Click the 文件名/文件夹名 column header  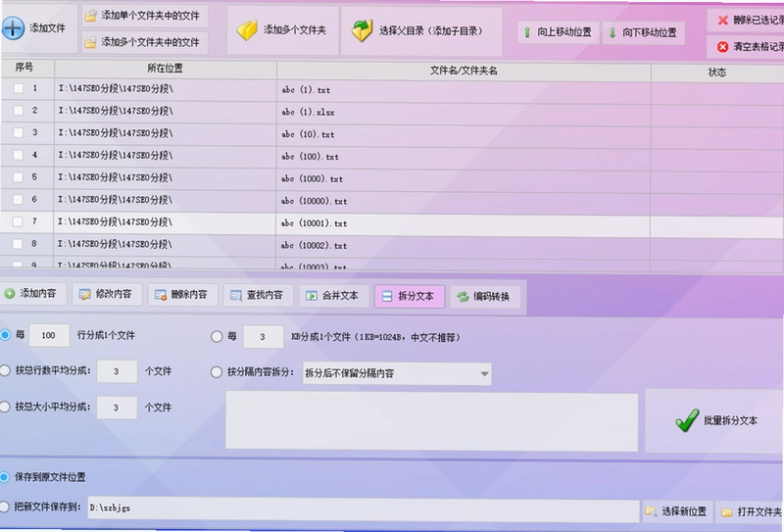coord(464,71)
